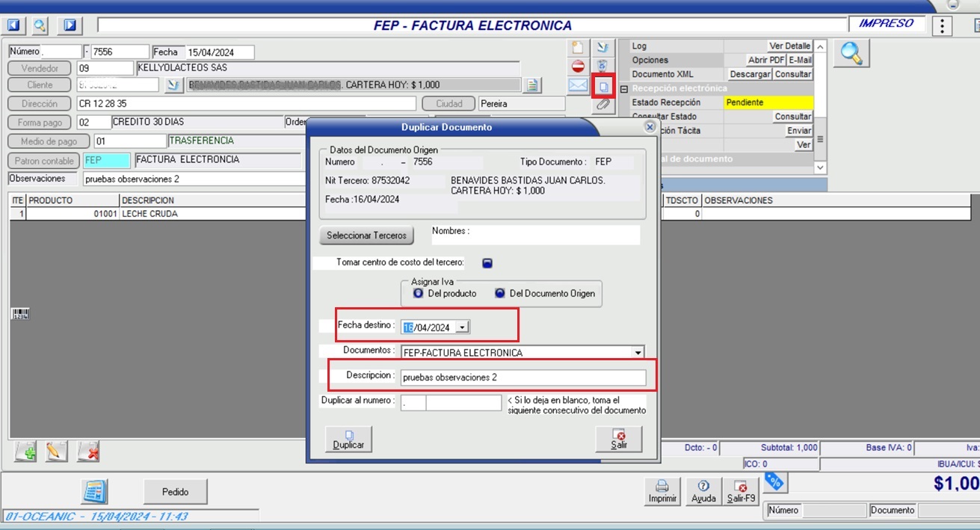This screenshot has width=980, height=530.
Task: Click the large magnifying glass search icon
Action: pos(851,54)
